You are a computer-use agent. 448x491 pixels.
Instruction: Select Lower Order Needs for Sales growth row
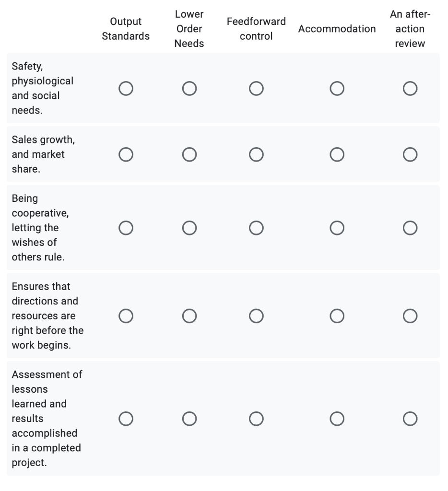(x=190, y=154)
